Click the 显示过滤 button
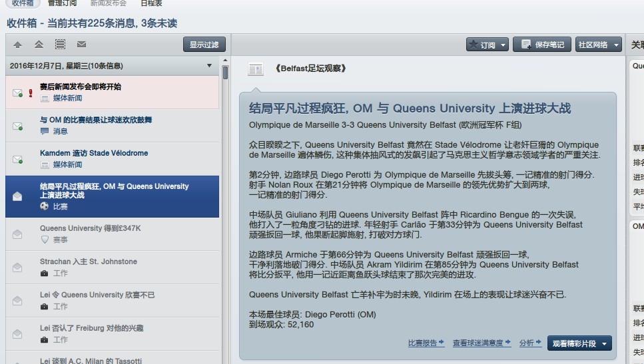644x364 pixels. 204,45
